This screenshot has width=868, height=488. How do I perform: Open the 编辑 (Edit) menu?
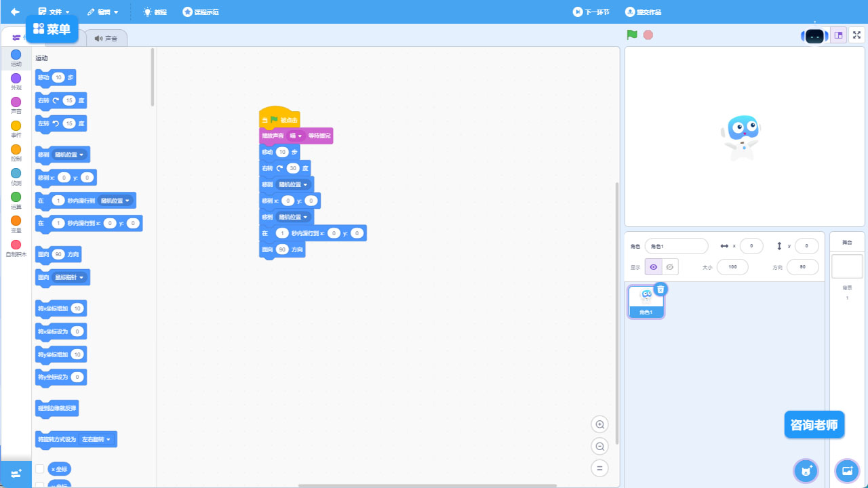[x=103, y=12]
